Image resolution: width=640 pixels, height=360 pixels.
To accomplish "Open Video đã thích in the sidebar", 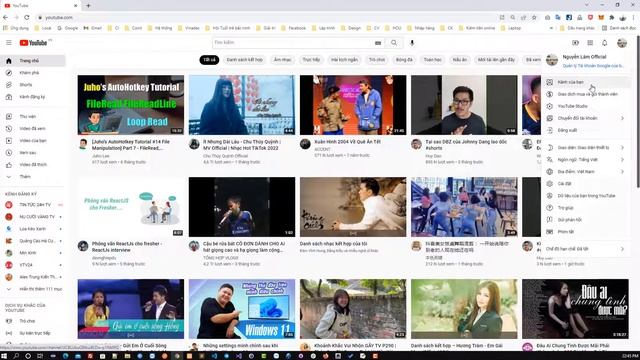I will point(33,164).
